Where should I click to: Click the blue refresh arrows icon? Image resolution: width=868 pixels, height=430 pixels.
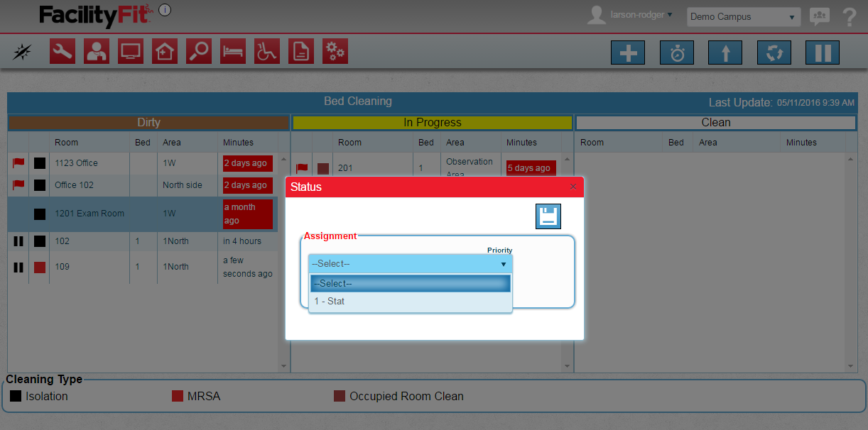click(x=774, y=53)
